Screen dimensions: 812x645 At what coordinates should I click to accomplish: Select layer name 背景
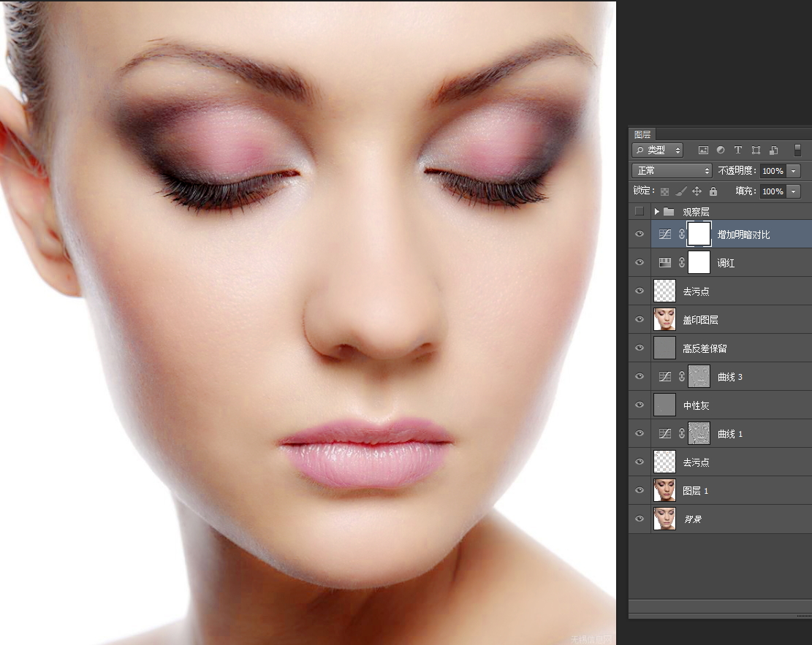(693, 519)
